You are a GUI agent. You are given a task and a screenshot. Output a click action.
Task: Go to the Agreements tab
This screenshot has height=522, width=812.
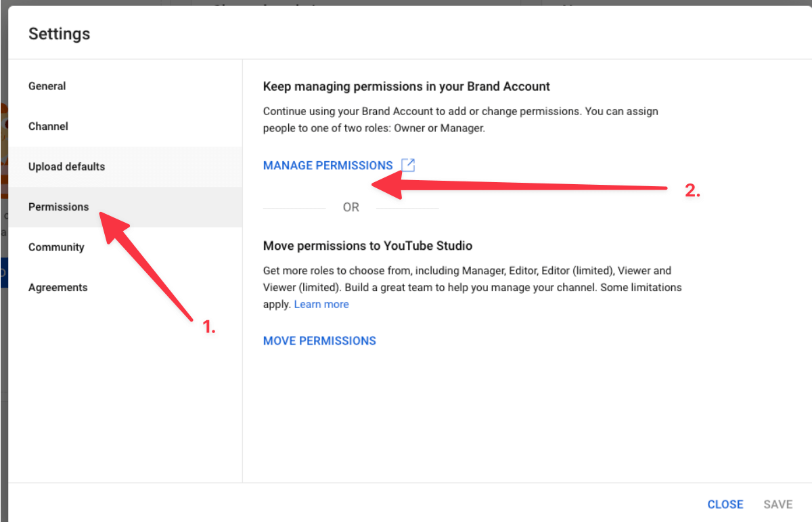coord(125,288)
